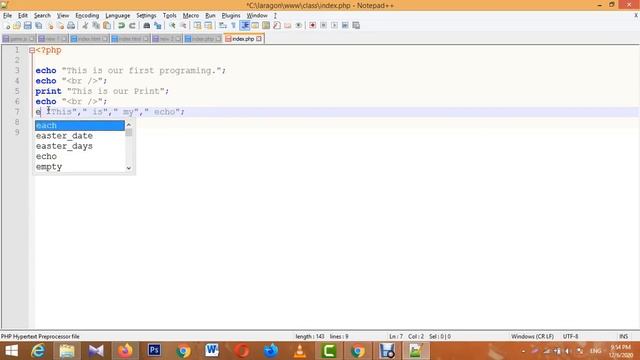This screenshot has width=640, height=360.
Task: Open the Settings menu
Action: coord(146,16)
